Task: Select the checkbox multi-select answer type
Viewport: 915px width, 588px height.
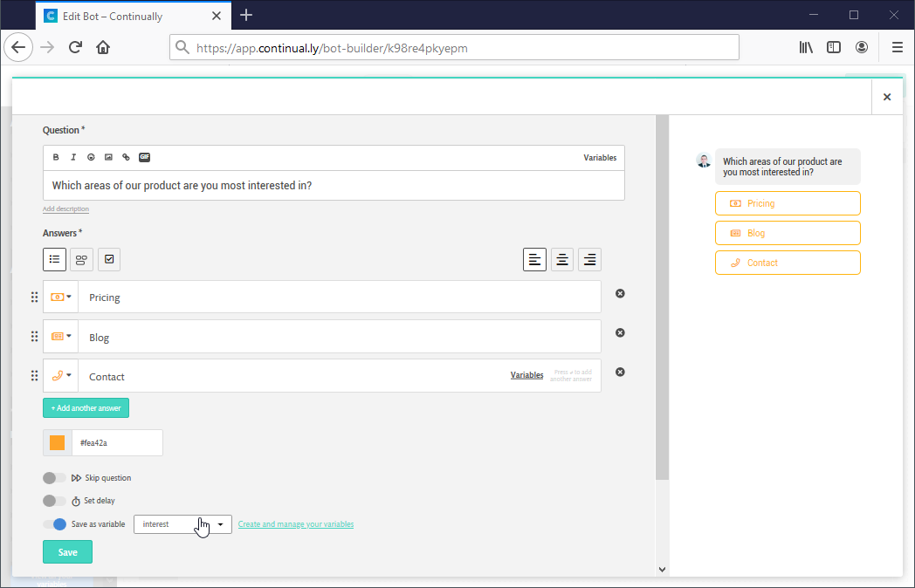Action: click(x=108, y=259)
